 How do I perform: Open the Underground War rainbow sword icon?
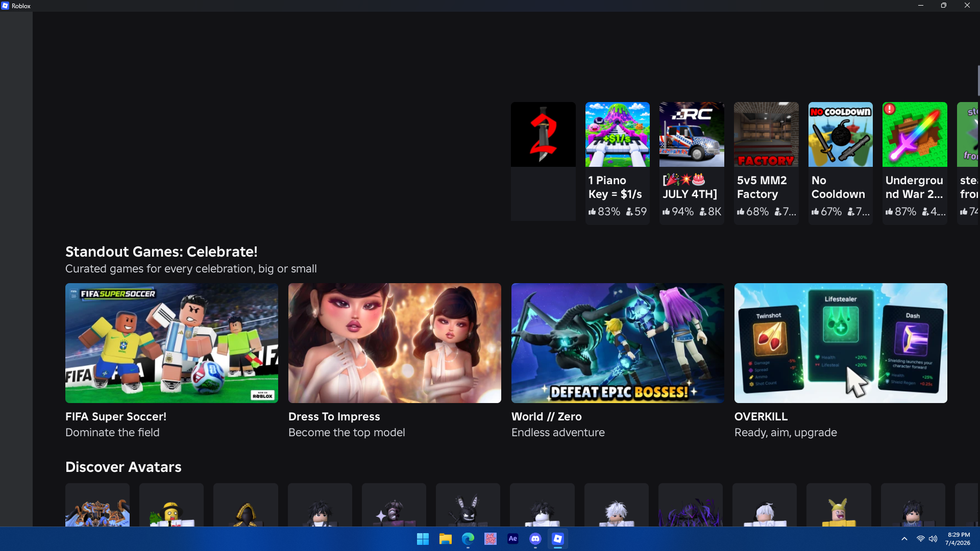coord(915,134)
